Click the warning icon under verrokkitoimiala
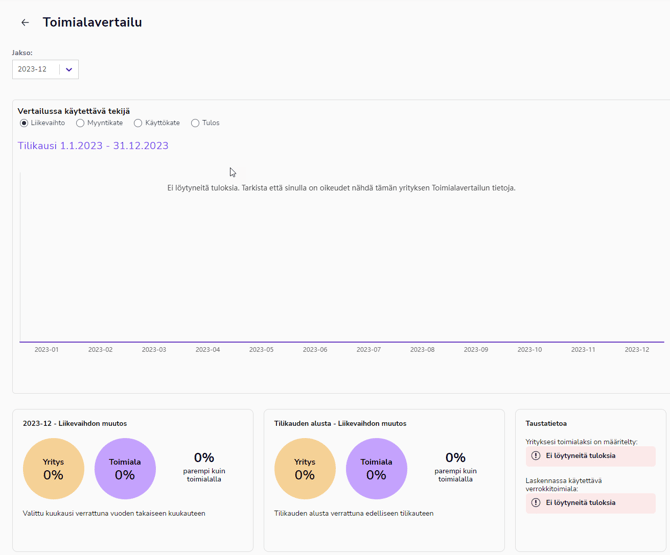 536,503
